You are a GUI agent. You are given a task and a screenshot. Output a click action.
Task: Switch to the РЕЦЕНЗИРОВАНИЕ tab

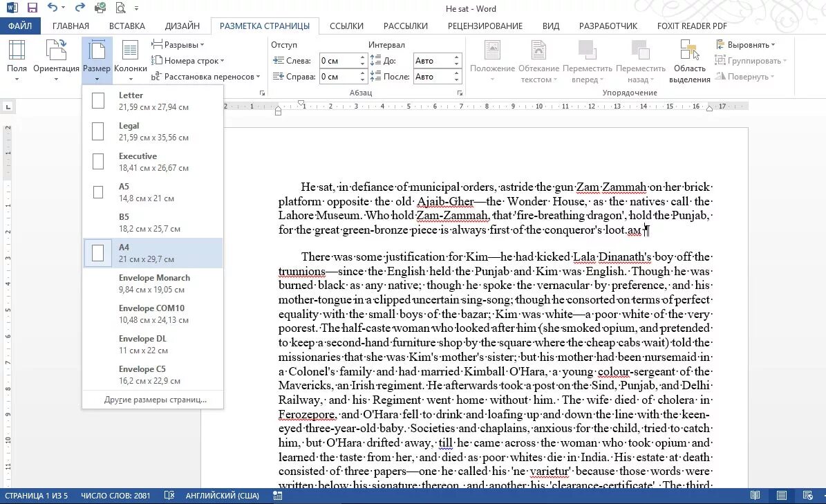tap(485, 26)
